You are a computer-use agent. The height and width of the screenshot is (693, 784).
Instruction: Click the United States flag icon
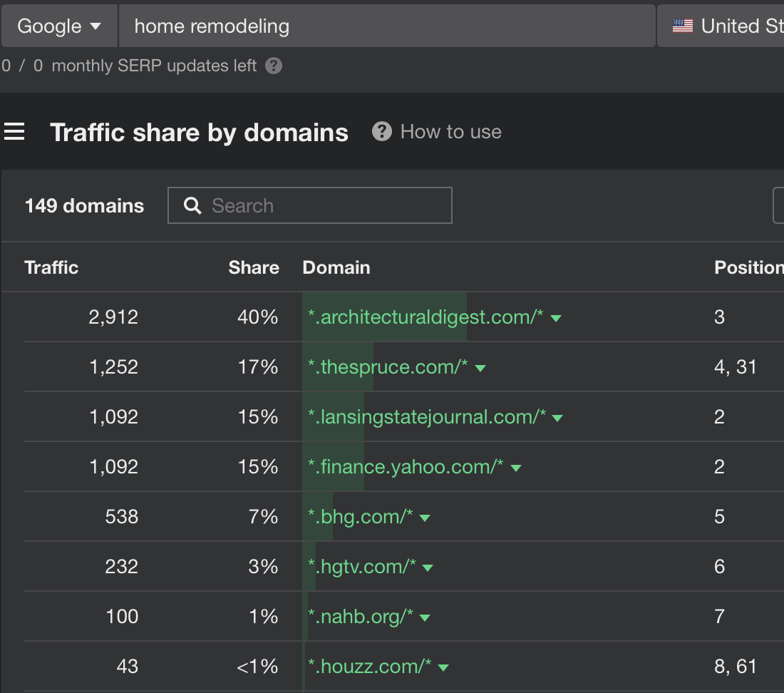[x=682, y=26]
